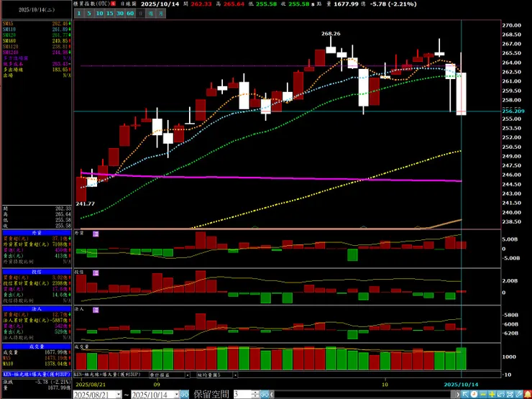Select the 投信 panel header
The width and height of the screenshot is (532, 399).
(x=37, y=272)
